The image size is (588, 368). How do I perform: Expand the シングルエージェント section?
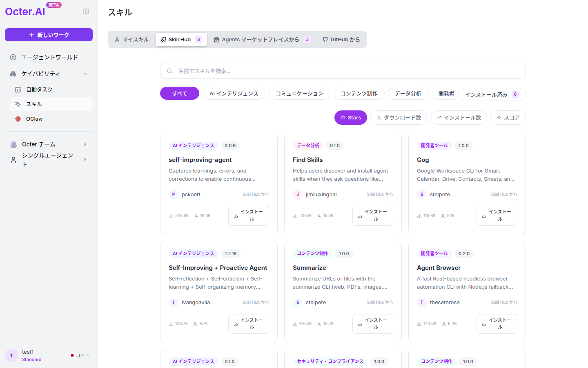pyautogui.click(x=85, y=159)
